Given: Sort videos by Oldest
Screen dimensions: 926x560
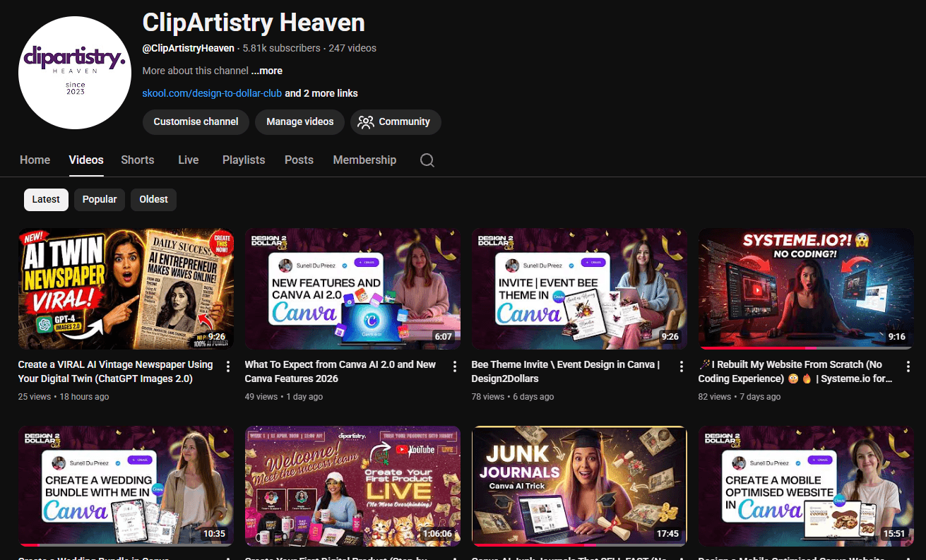Looking at the screenshot, I should (153, 199).
